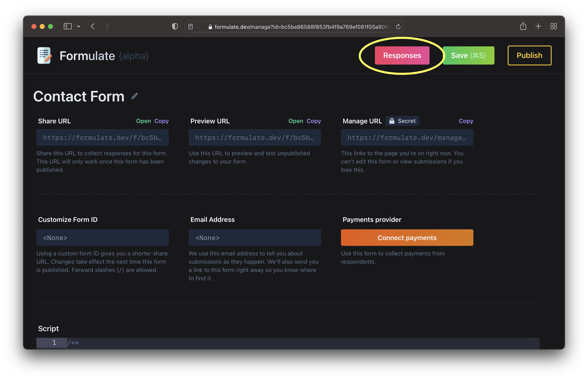Click the reader view page icon

point(191,27)
